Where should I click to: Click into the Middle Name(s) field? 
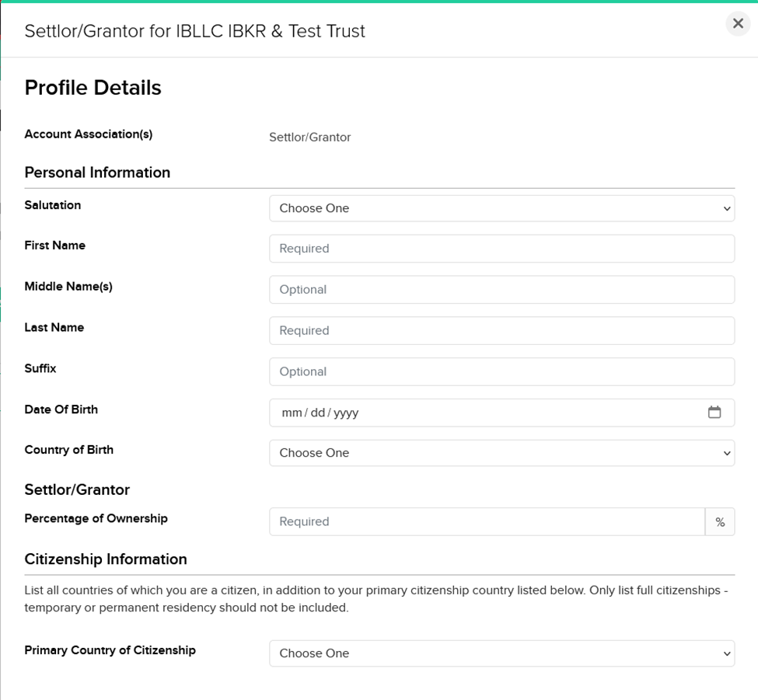pyautogui.click(x=501, y=290)
